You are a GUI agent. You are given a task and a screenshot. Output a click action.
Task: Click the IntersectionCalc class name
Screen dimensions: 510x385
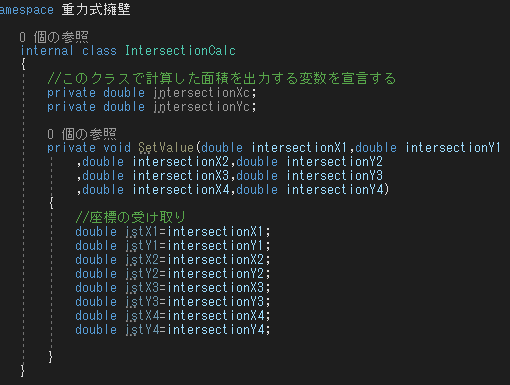point(180,51)
